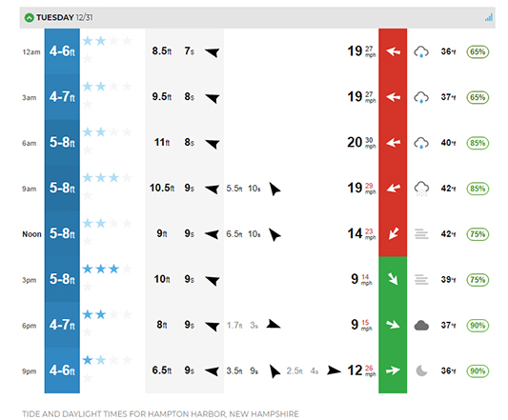The image size is (508, 420).
Task: Select the 5-8ft surf cell at Noon
Action: [x=62, y=233]
